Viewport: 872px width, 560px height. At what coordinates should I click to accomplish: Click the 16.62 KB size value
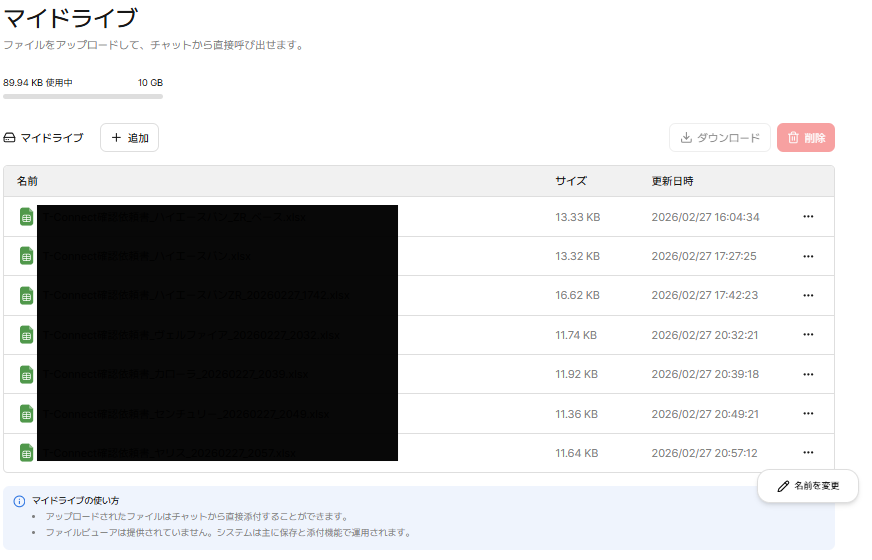tap(577, 295)
